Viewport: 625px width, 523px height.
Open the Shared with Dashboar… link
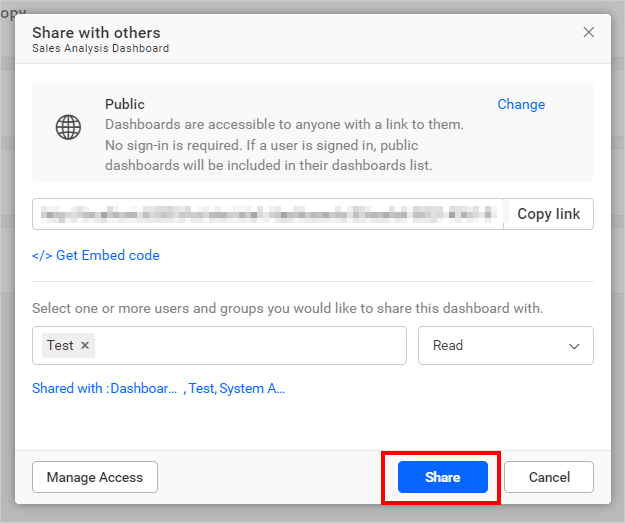point(104,388)
